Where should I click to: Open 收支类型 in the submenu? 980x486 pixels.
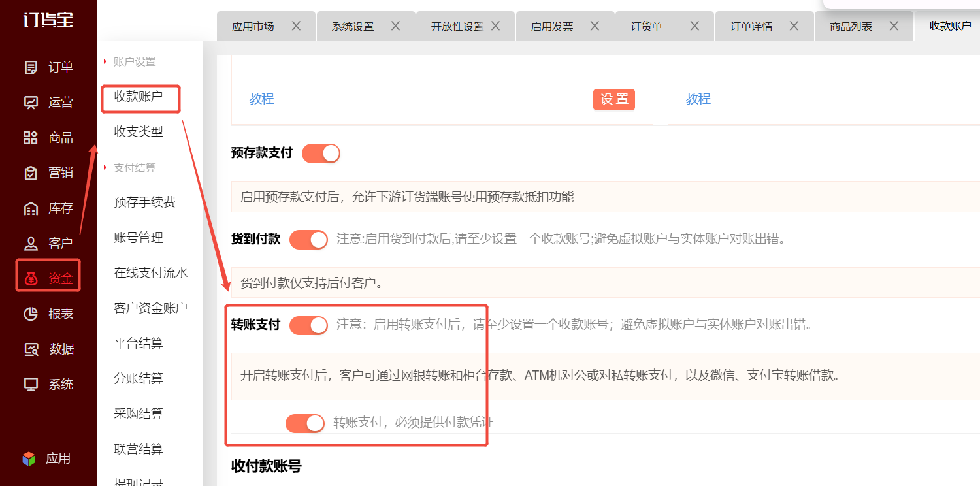[x=139, y=132]
